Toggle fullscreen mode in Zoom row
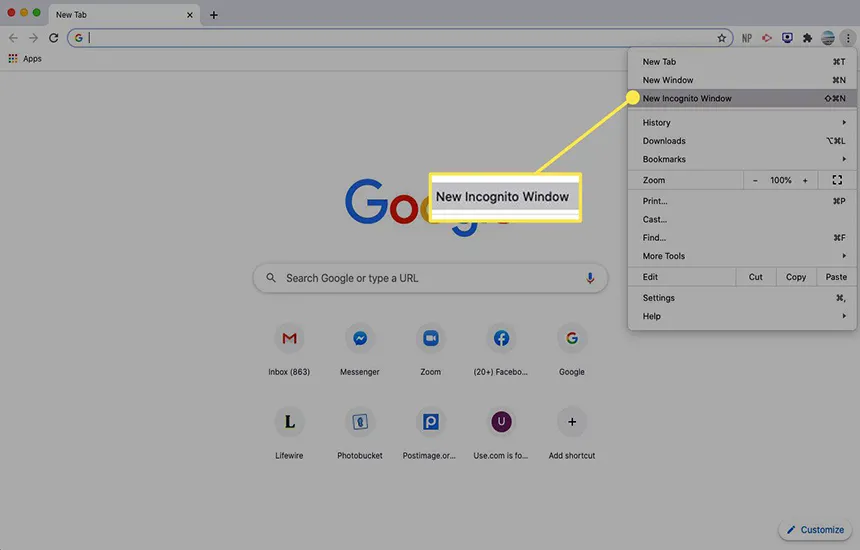This screenshot has height=550, width=860. (x=837, y=180)
